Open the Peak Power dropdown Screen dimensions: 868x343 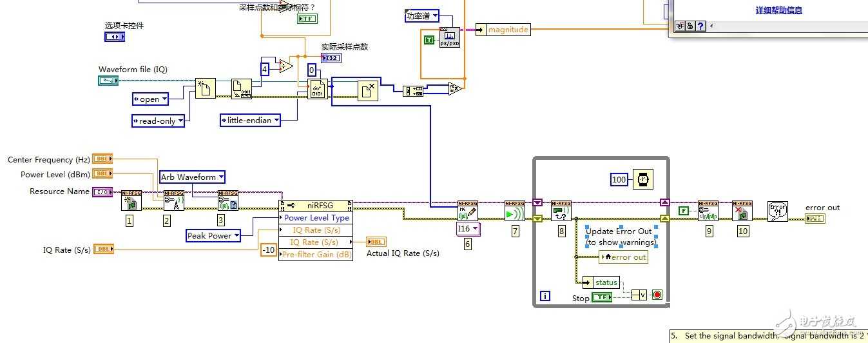[x=214, y=236]
